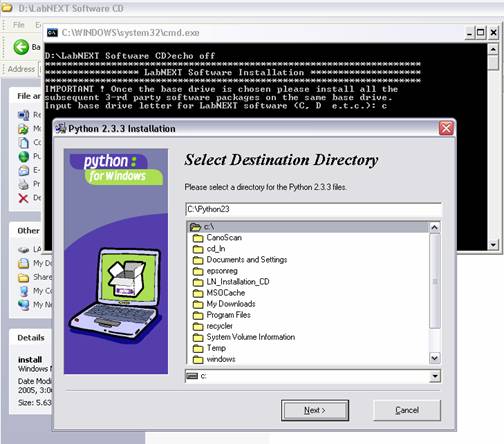
Task: Edit the C:\Python23 destination path field
Action: pyautogui.click(x=313, y=209)
